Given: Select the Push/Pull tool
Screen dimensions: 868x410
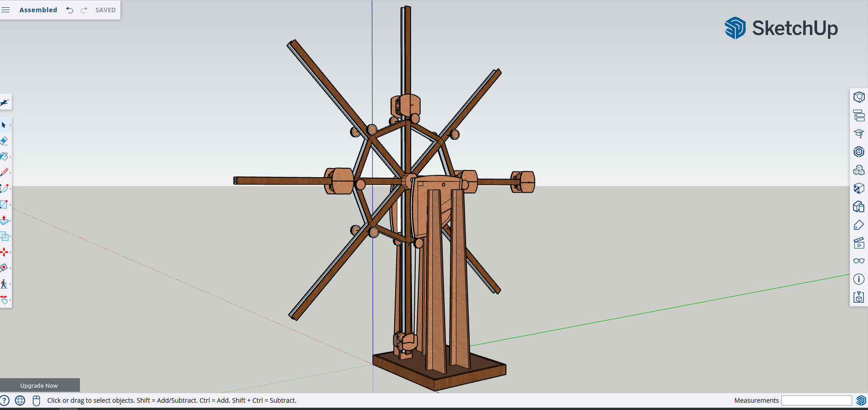Looking at the screenshot, I should click(x=4, y=220).
